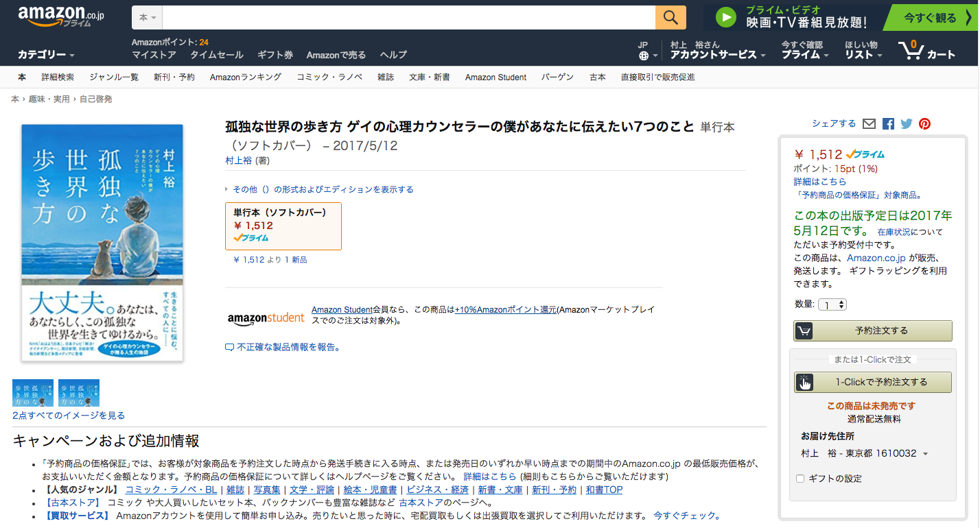
Task: Click the amazonstudent logo
Action: point(266,317)
